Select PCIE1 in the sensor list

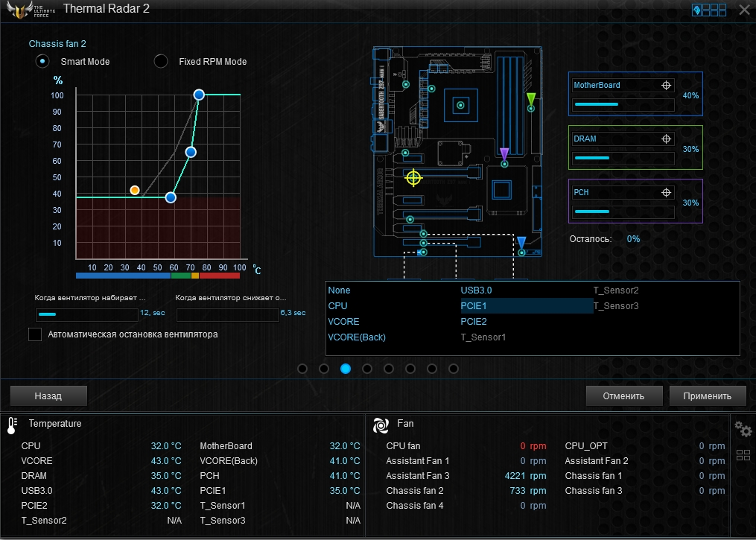[x=527, y=305]
